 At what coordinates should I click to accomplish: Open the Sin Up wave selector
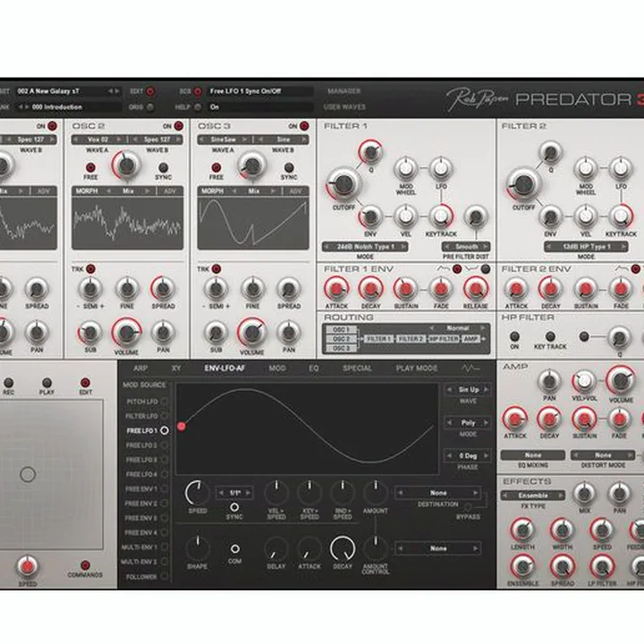[468, 389]
